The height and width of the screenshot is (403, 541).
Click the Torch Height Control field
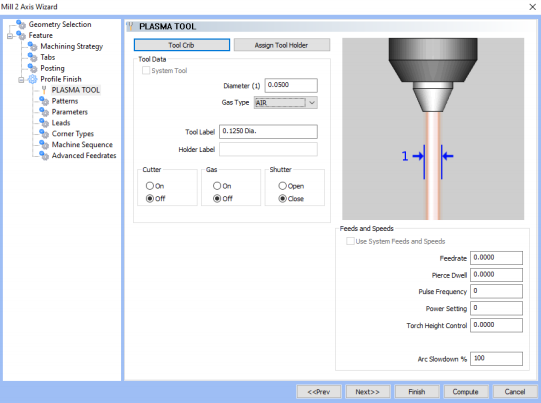[x=496, y=325]
